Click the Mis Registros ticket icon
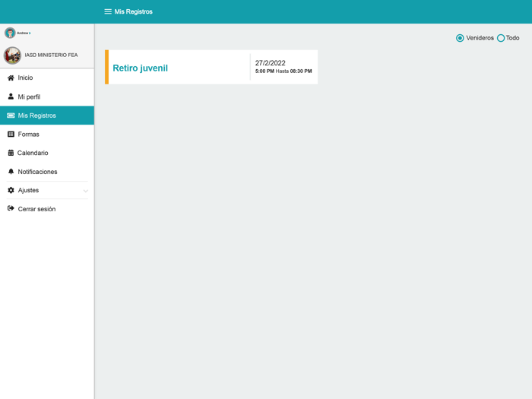This screenshot has height=399, width=532. tap(11, 116)
